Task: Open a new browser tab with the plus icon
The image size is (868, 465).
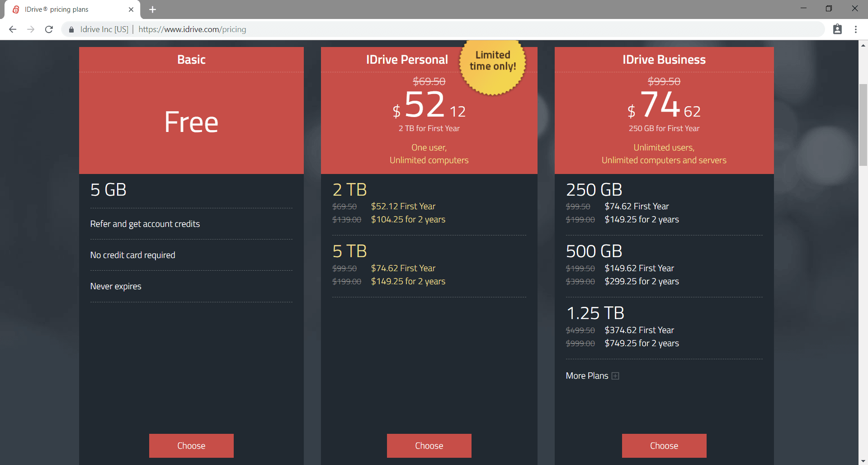Action: (152, 9)
